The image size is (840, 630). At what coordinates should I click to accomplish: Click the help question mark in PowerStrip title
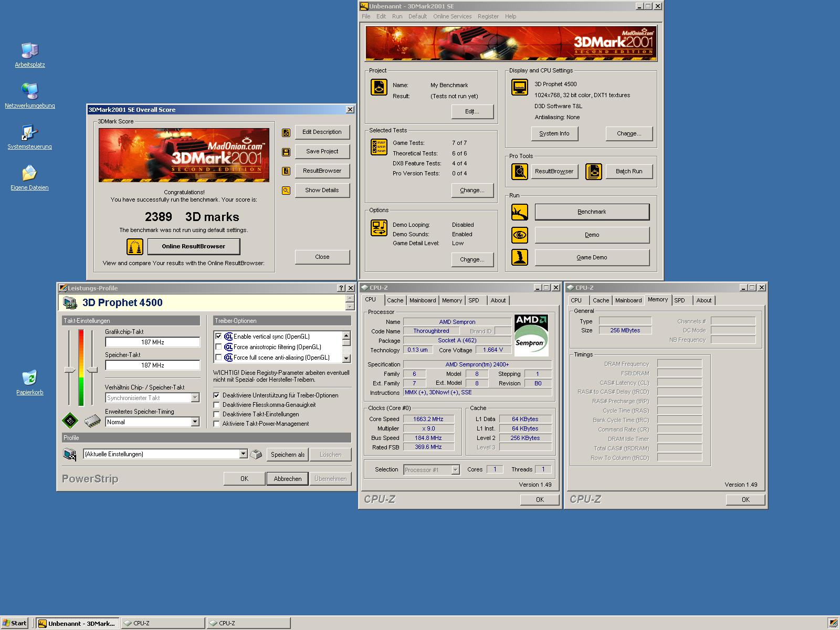tap(341, 288)
